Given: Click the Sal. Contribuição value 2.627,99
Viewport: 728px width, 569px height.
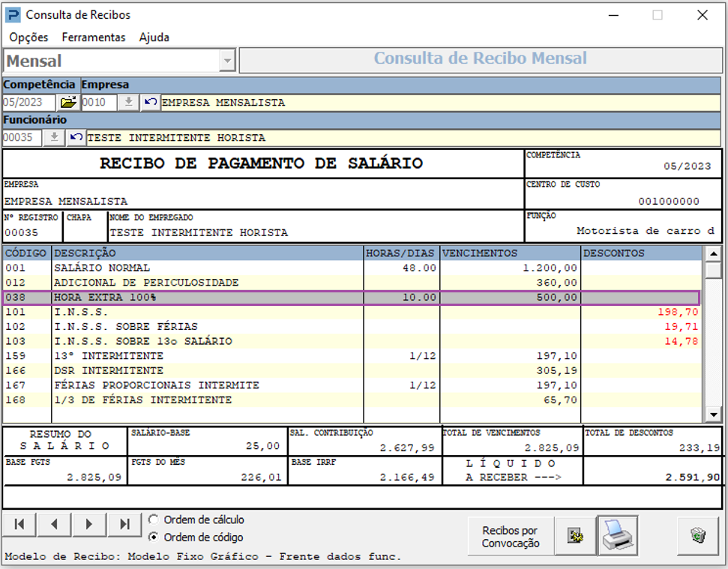Looking at the screenshot, I should coord(406,448).
